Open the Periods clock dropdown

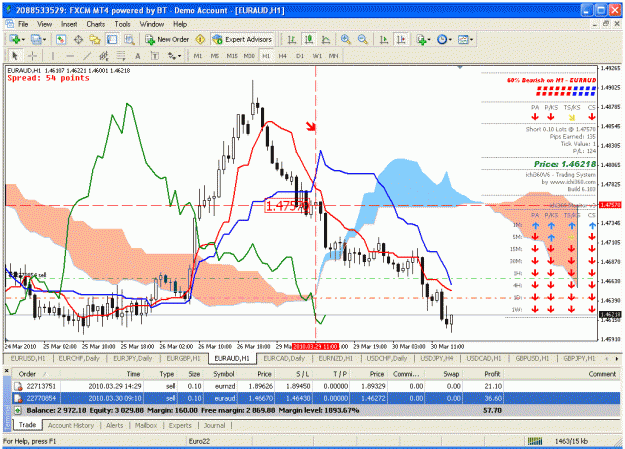tap(444, 39)
